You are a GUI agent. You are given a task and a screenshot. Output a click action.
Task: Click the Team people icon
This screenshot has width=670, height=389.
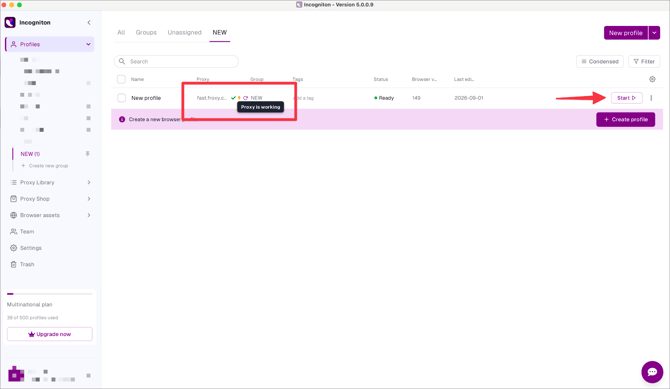(x=13, y=231)
